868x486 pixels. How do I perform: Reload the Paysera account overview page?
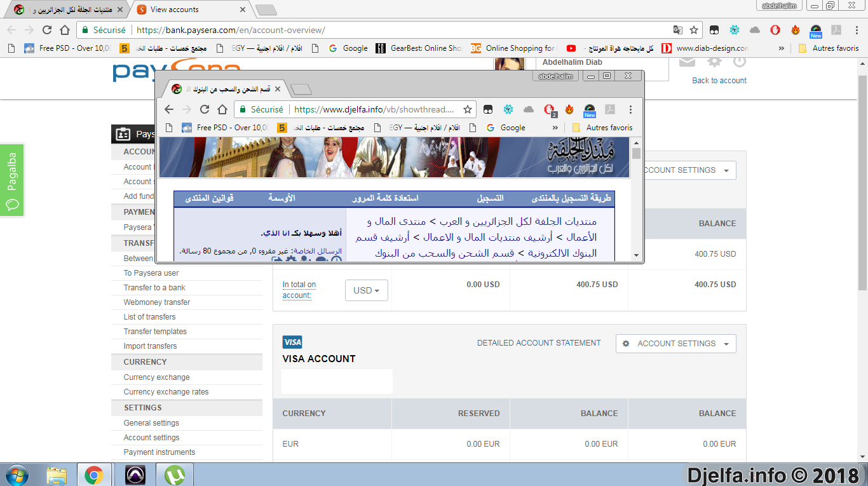pos(47,30)
